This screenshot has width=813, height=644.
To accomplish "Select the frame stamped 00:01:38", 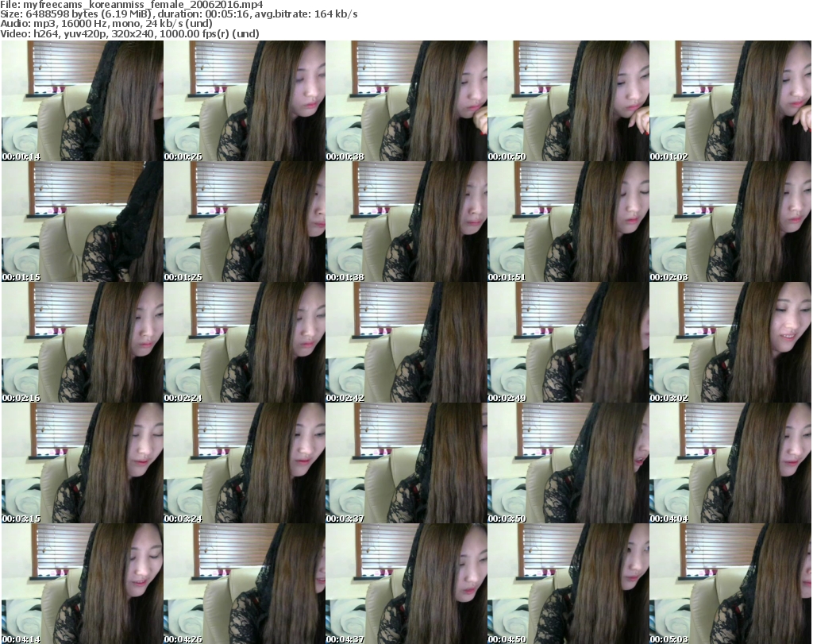I will click(x=406, y=222).
